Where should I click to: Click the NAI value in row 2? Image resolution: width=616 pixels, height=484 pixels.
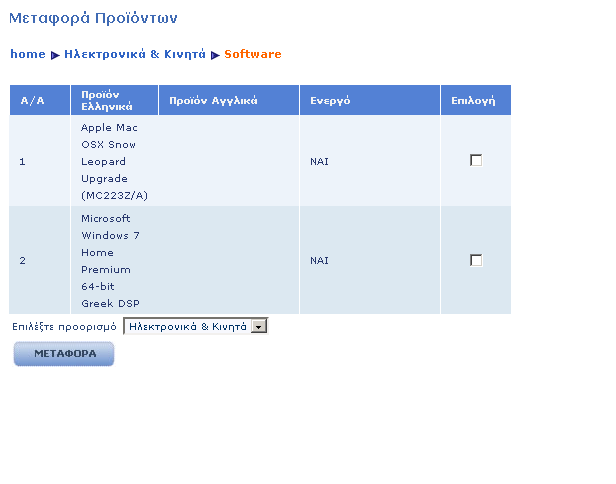click(319, 260)
